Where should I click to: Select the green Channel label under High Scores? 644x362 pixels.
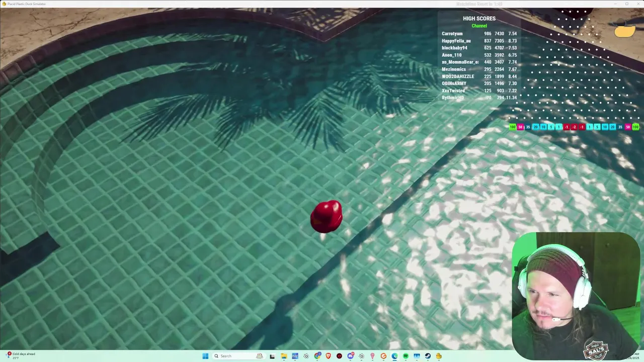pyautogui.click(x=479, y=26)
